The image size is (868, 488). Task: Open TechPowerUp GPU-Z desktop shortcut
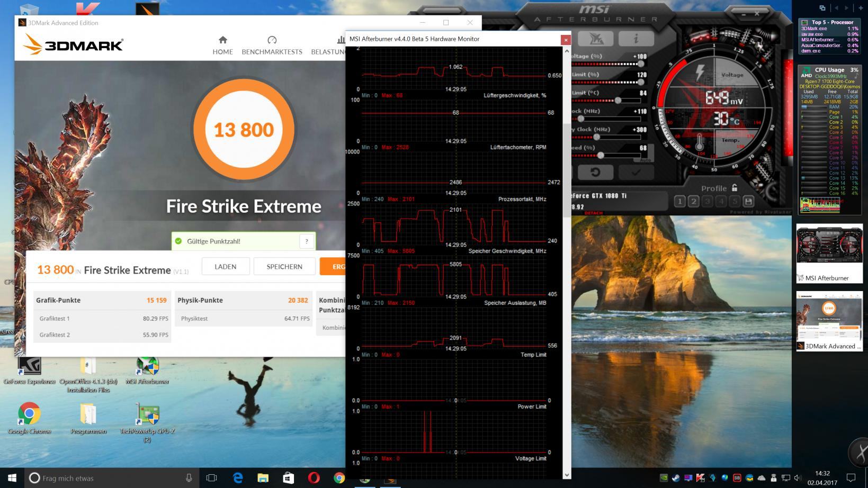point(147,422)
